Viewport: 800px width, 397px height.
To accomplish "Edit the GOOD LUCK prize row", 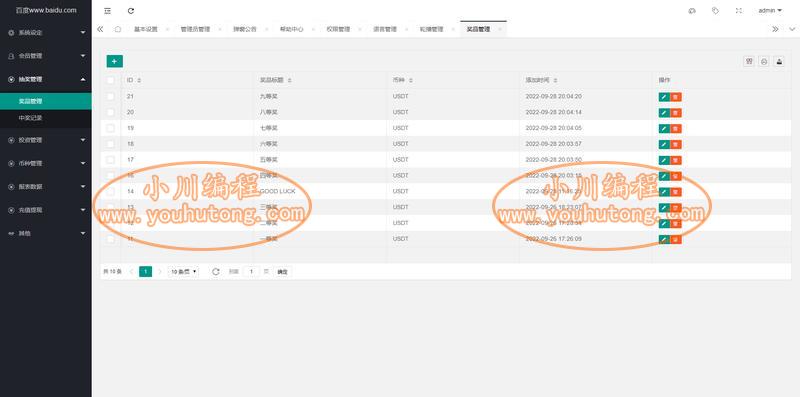I will click(664, 192).
